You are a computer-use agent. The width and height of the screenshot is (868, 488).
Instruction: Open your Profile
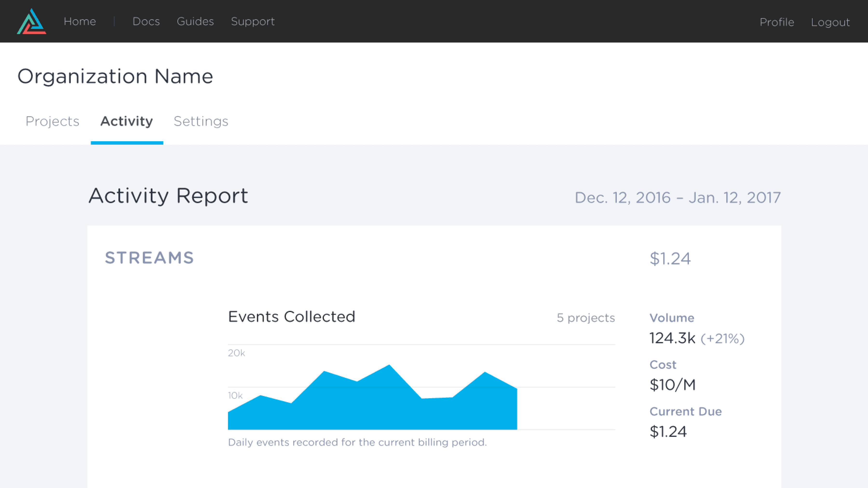(777, 22)
